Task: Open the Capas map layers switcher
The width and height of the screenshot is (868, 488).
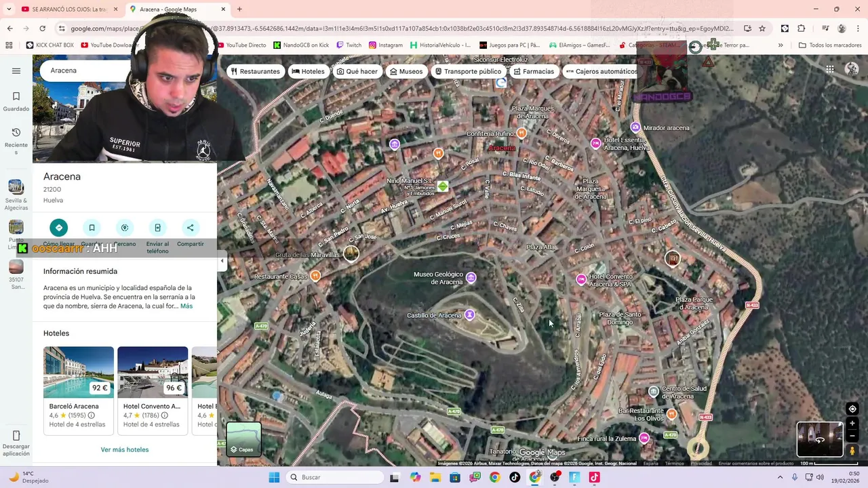Action: point(243,439)
